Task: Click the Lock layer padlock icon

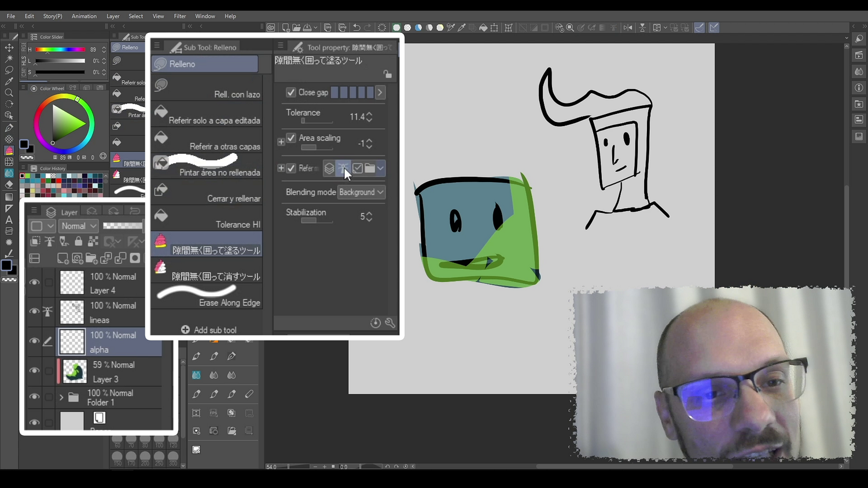Action: (78, 241)
